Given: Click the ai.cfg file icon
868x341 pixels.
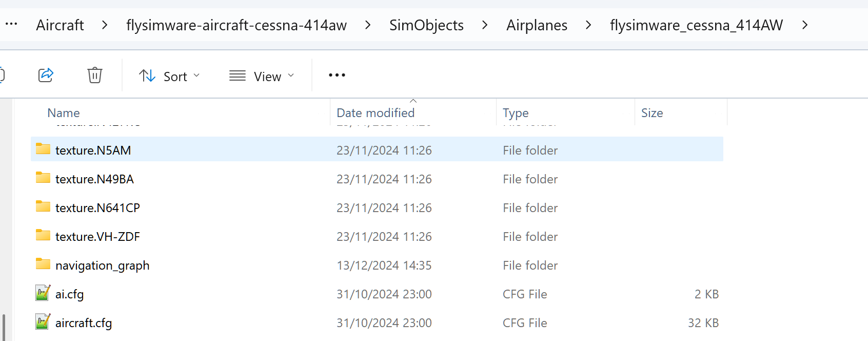Looking at the screenshot, I should click(43, 293).
